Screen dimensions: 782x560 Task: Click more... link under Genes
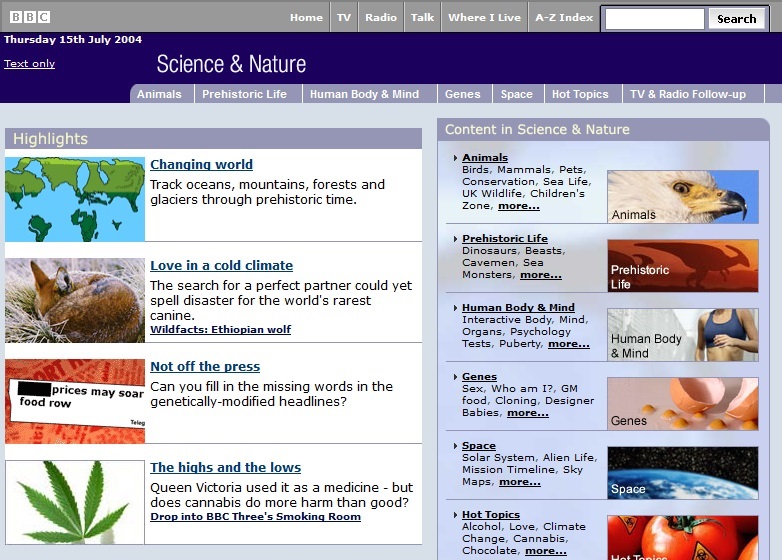click(528, 413)
